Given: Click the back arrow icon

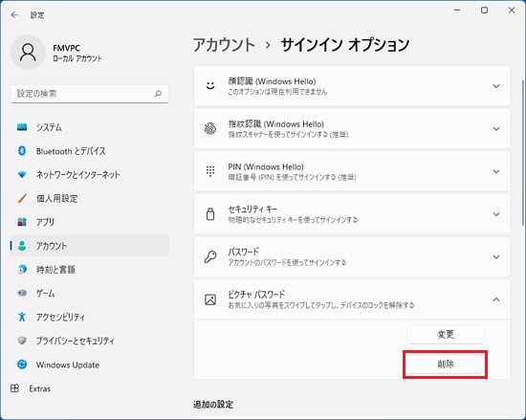Looking at the screenshot, I should (x=14, y=14).
